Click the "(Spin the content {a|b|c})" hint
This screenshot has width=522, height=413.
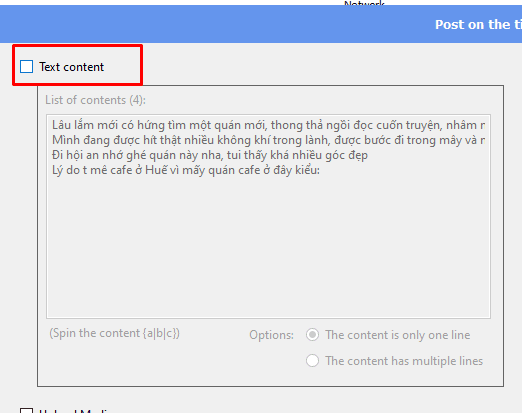(115, 333)
